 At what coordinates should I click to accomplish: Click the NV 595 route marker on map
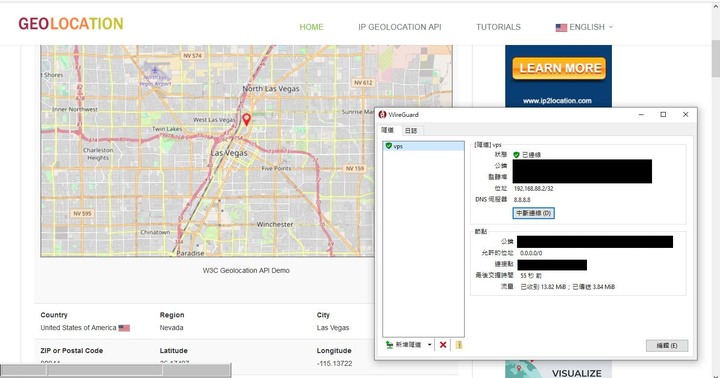pyautogui.click(x=82, y=214)
